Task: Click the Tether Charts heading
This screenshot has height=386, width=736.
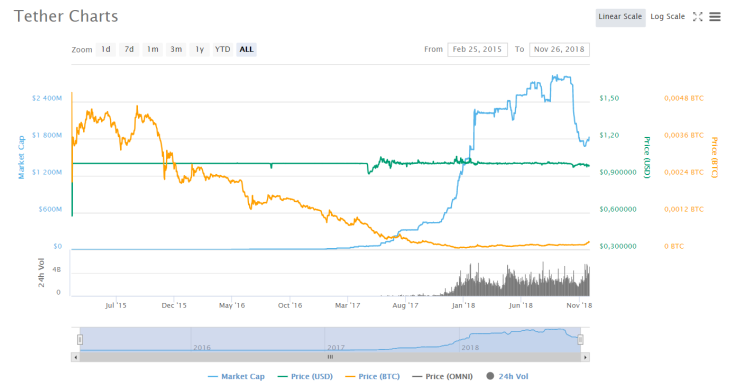Action: tap(66, 16)
